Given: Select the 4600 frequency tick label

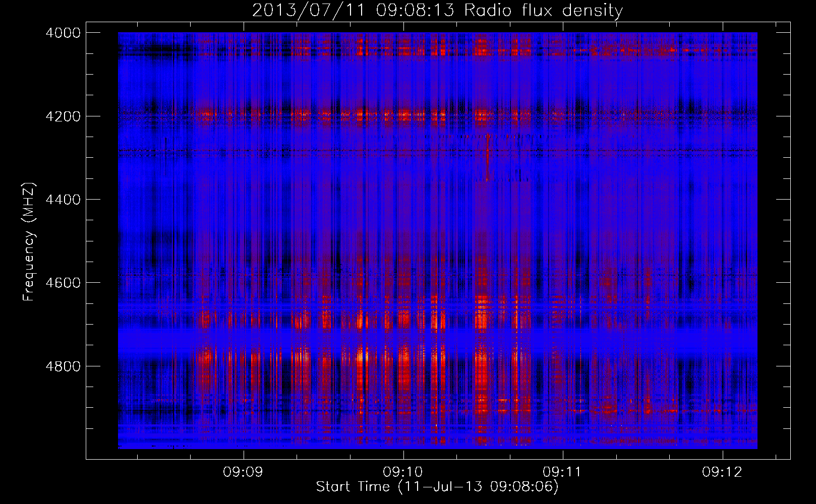Looking at the screenshot, I should pyautogui.click(x=63, y=283).
